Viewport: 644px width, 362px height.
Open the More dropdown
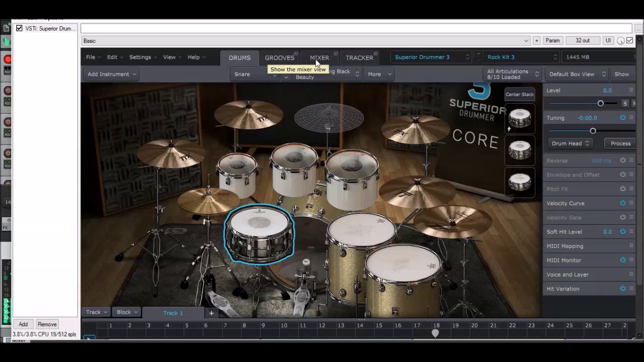pyautogui.click(x=379, y=74)
